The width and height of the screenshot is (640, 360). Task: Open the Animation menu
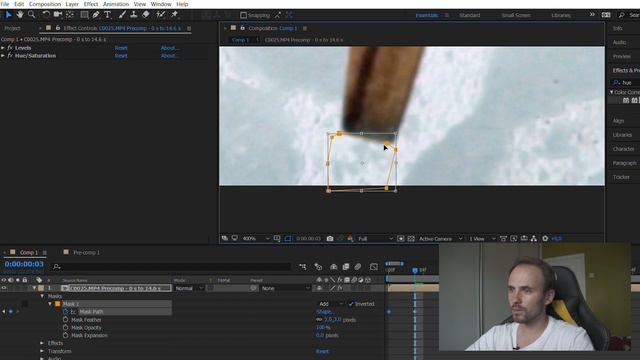pyautogui.click(x=116, y=4)
